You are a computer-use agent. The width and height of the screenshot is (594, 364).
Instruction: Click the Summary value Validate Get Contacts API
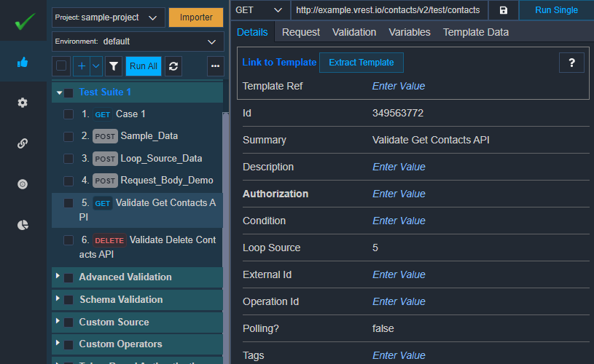431,140
